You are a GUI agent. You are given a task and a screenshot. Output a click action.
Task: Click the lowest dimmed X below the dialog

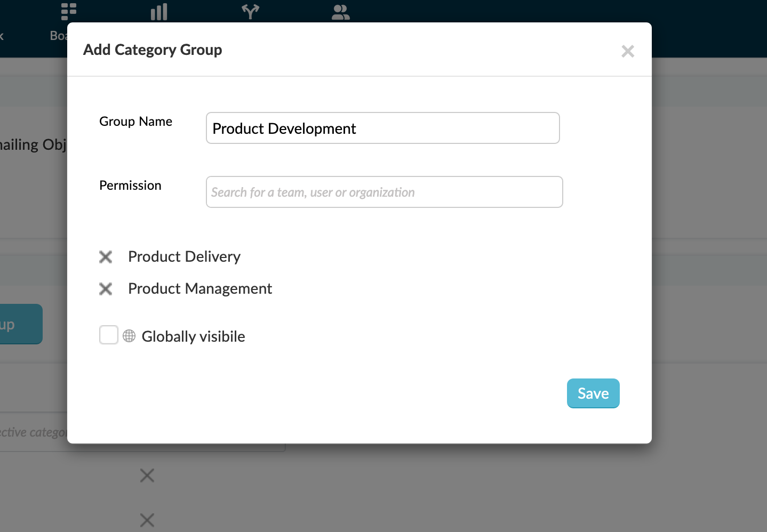(x=147, y=520)
